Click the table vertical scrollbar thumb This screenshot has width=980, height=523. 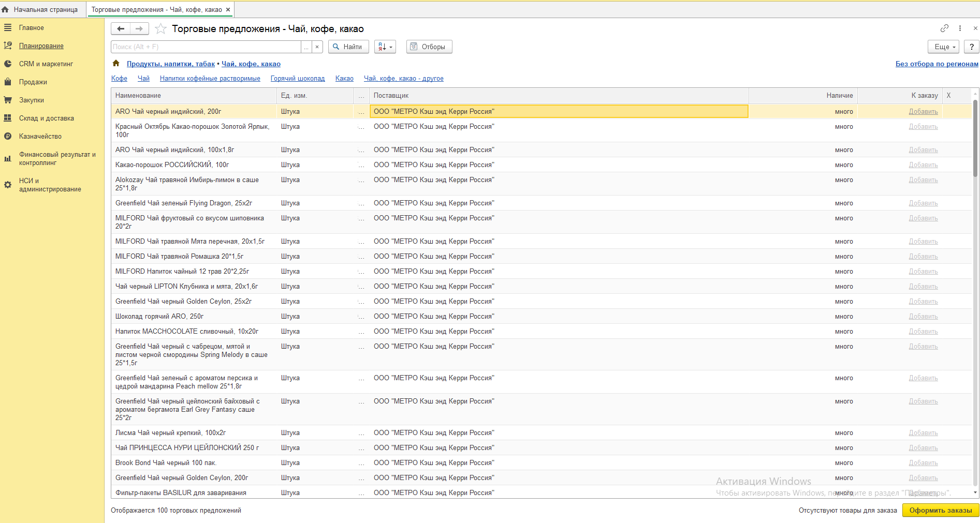click(975, 138)
